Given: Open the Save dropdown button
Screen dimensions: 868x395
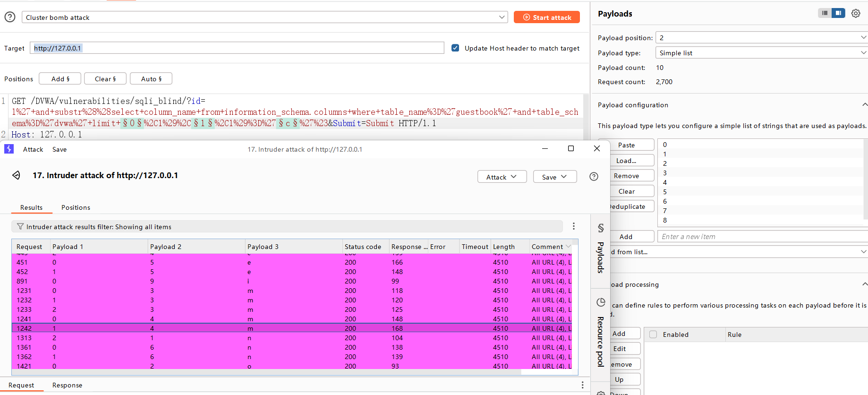Looking at the screenshot, I should [555, 177].
